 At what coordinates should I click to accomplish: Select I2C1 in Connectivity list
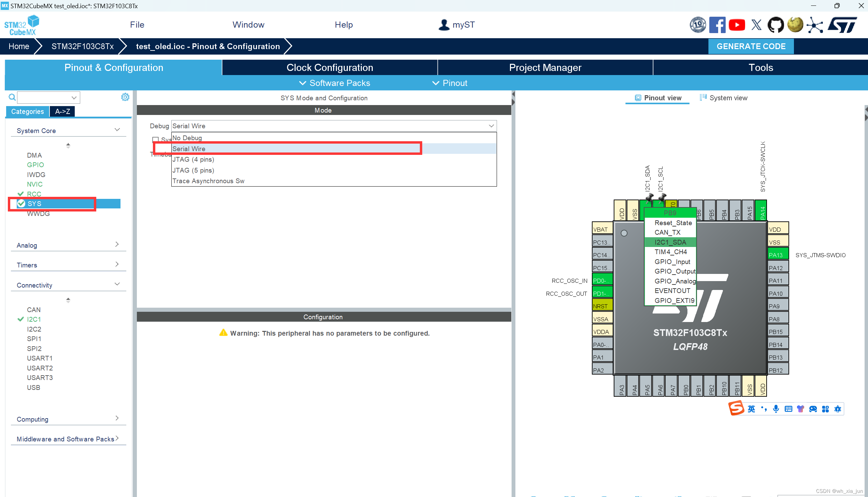click(34, 319)
